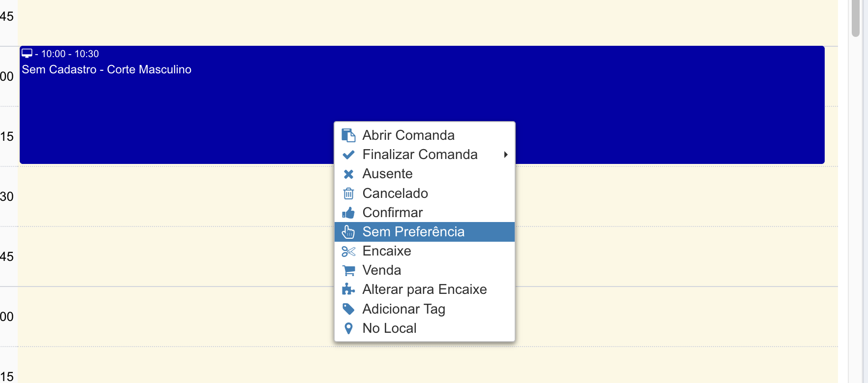Choose Abrir Comanda from context menu
This screenshot has height=383, width=868.
[x=408, y=135]
